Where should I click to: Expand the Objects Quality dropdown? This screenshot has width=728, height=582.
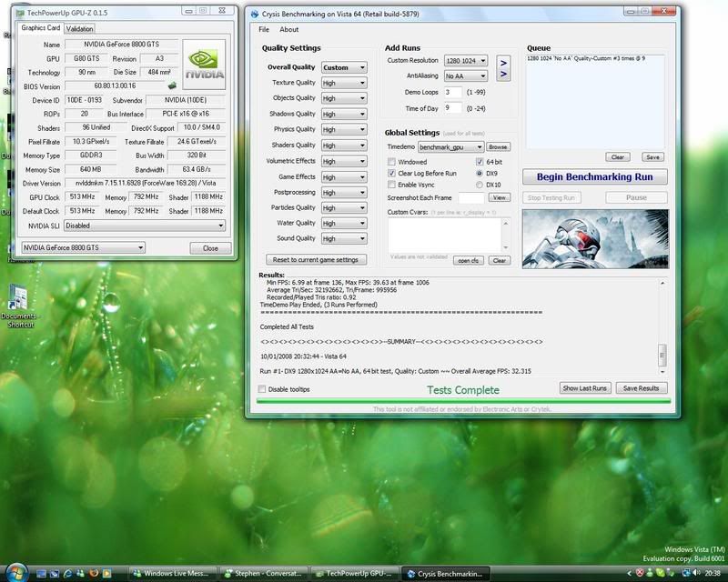pos(344,98)
